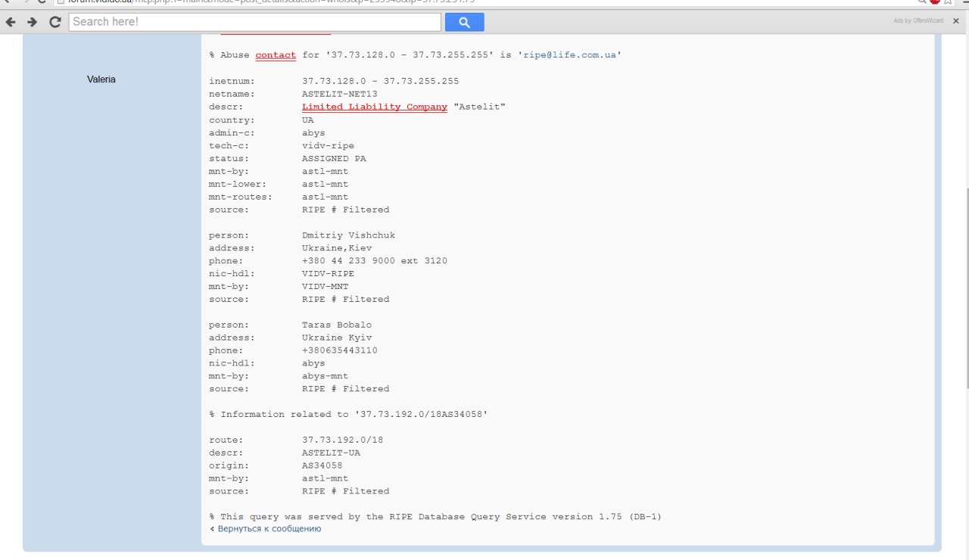Click the browser address bar URL
This screenshot has width=969, height=560.
303,2
